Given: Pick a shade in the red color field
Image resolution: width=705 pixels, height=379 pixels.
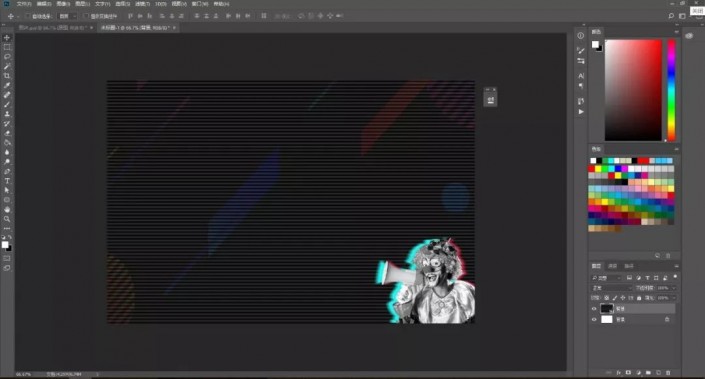Looking at the screenshot, I should [x=633, y=90].
